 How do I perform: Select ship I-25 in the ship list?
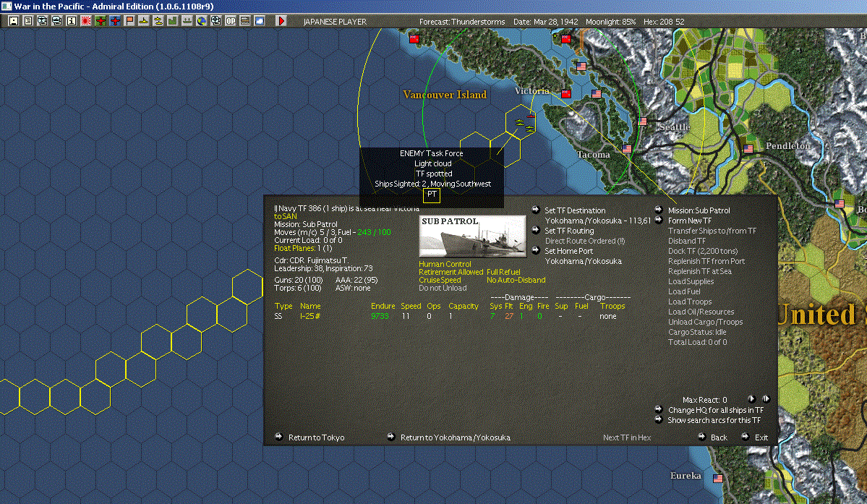click(310, 316)
